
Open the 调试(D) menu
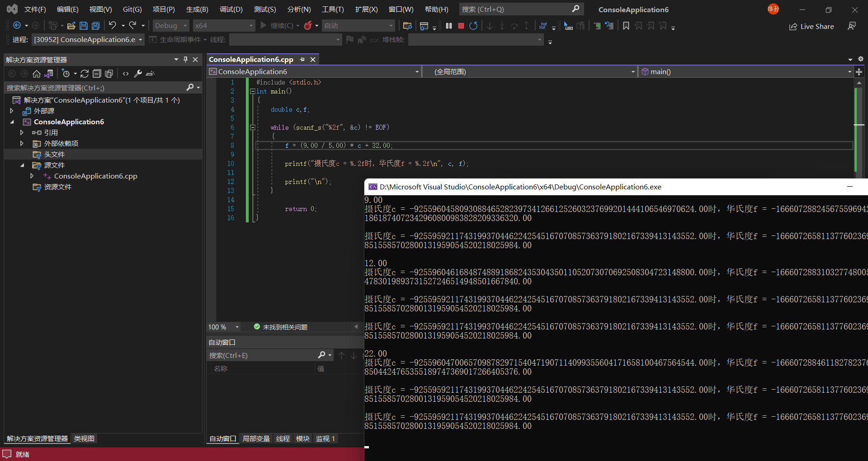(x=231, y=9)
